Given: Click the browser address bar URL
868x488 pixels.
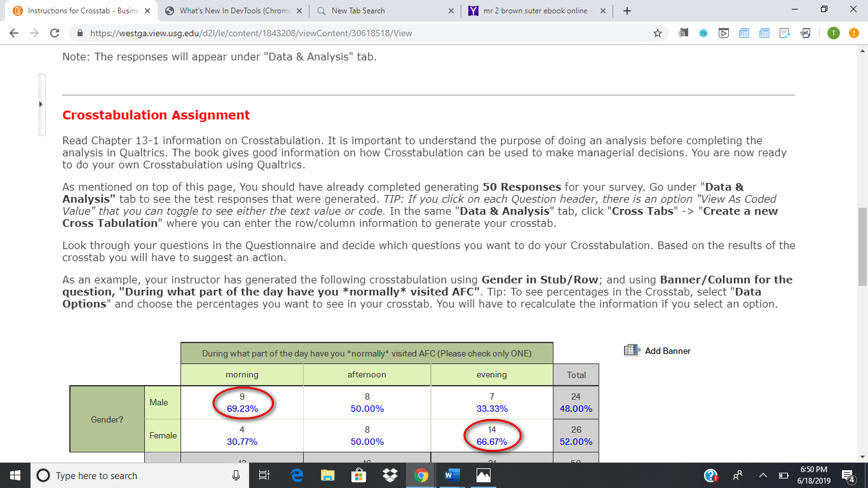Looking at the screenshot, I should click(x=251, y=33).
